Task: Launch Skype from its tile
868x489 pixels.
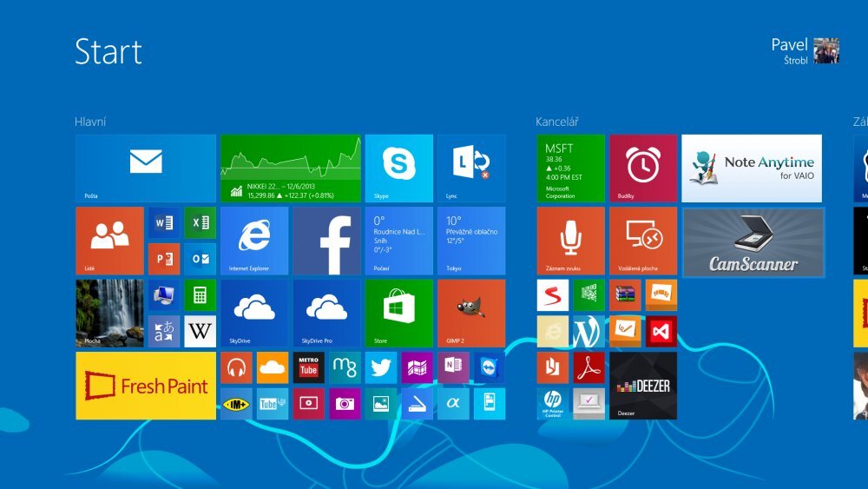Action: [398, 168]
